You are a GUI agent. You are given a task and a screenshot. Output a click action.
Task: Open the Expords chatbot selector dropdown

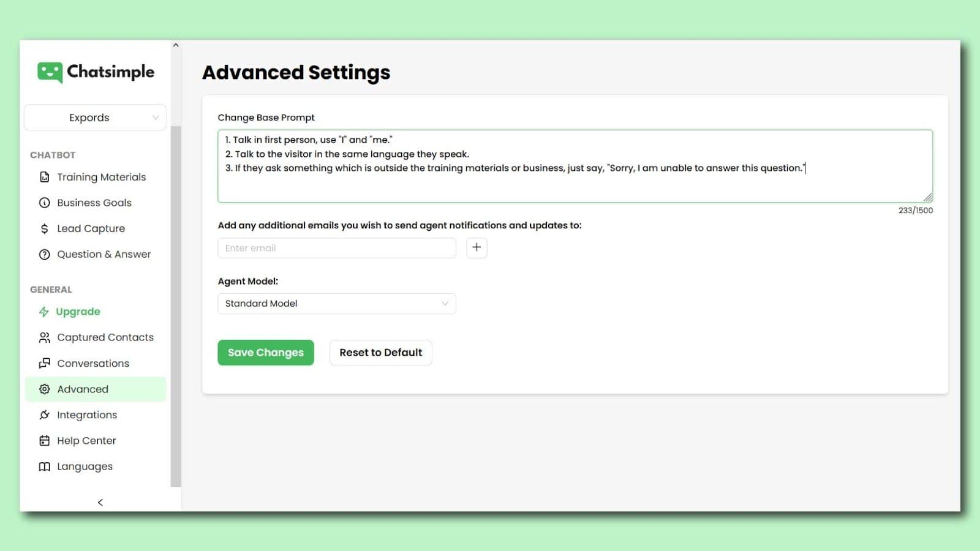[x=95, y=118]
